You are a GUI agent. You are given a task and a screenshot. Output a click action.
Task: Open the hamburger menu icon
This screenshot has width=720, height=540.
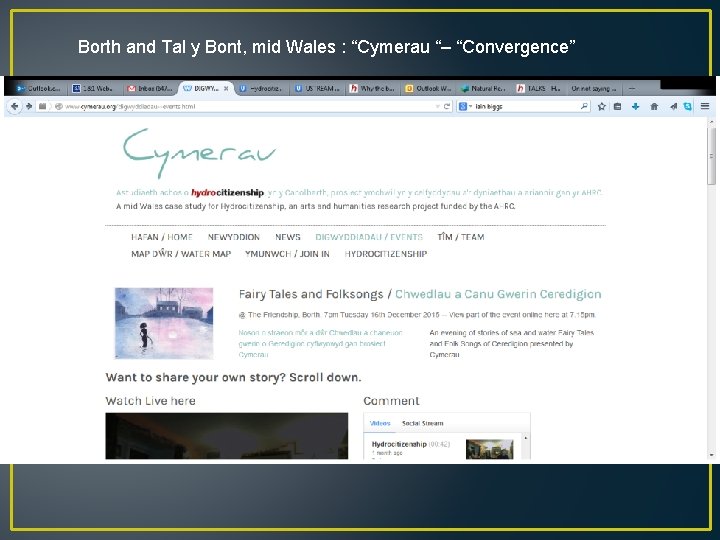click(x=705, y=106)
